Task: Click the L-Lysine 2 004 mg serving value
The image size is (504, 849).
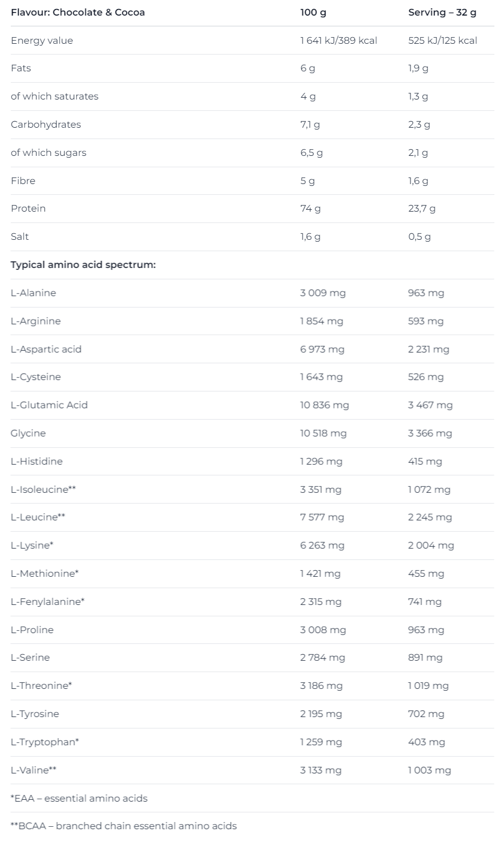Action: coord(431,546)
